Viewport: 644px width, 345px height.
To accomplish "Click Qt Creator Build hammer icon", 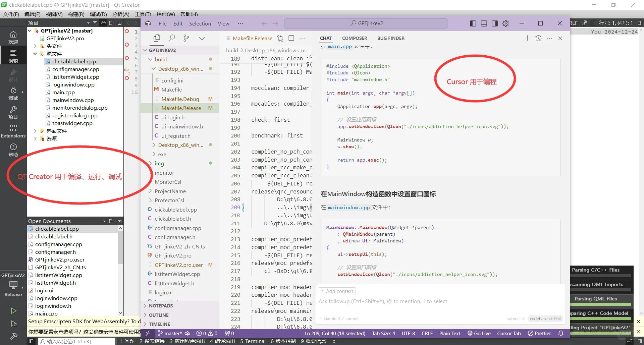I will click(13, 336).
